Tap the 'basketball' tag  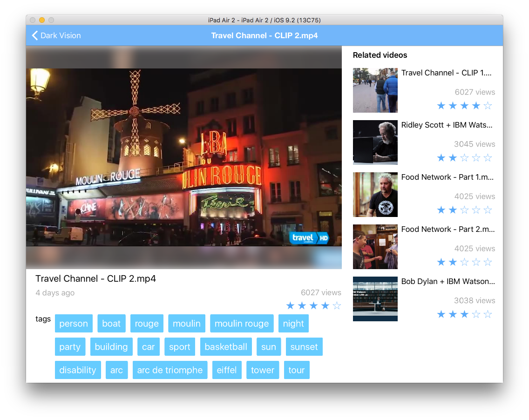coord(226,347)
